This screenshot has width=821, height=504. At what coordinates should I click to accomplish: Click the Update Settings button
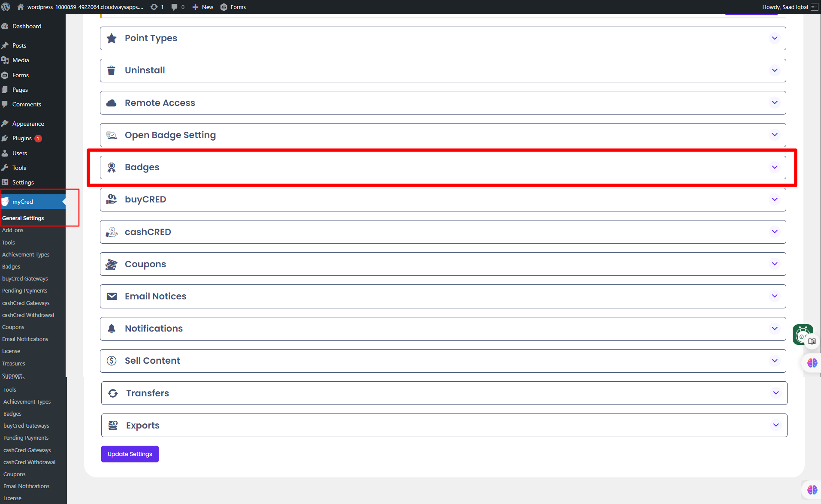pyautogui.click(x=130, y=454)
